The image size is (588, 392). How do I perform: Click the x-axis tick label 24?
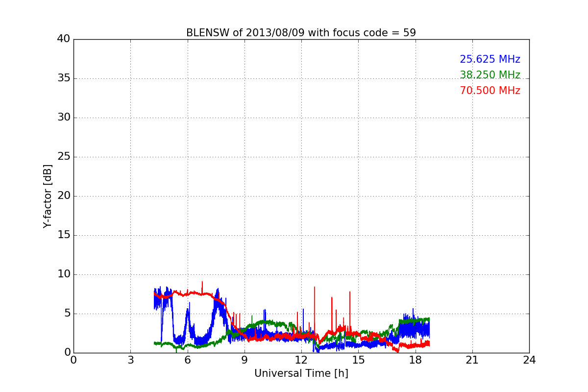[x=529, y=360]
